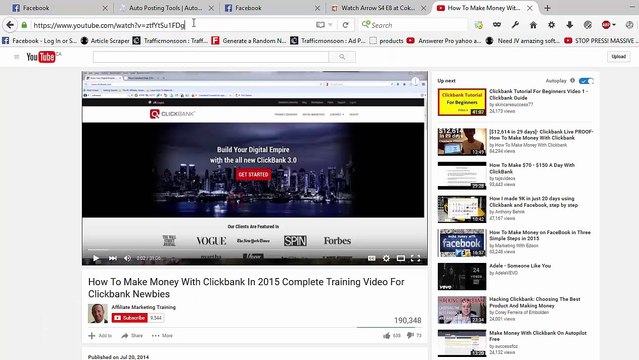
Task: Open $12,614 in 29 days video
Action: tap(541, 135)
